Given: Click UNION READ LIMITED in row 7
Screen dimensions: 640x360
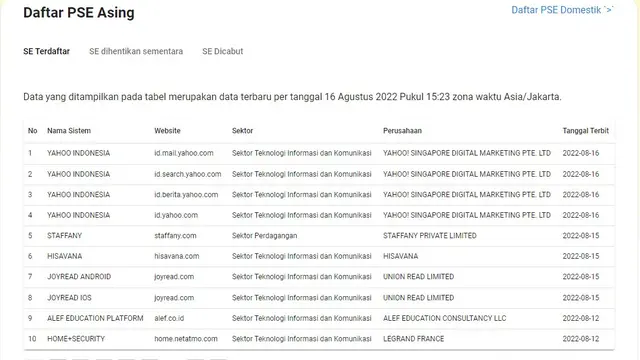Looking at the screenshot, I should pyautogui.click(x=418, y=277).
